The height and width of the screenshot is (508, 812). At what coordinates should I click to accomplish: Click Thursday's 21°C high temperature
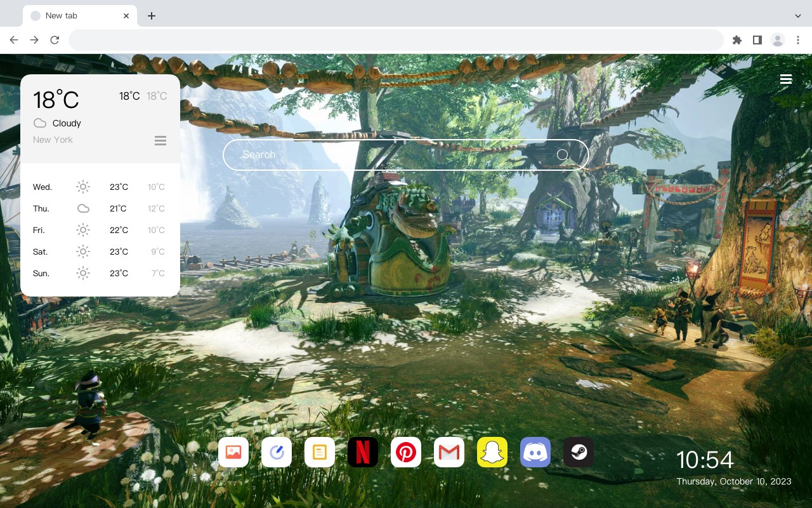[x=119, y=208]
